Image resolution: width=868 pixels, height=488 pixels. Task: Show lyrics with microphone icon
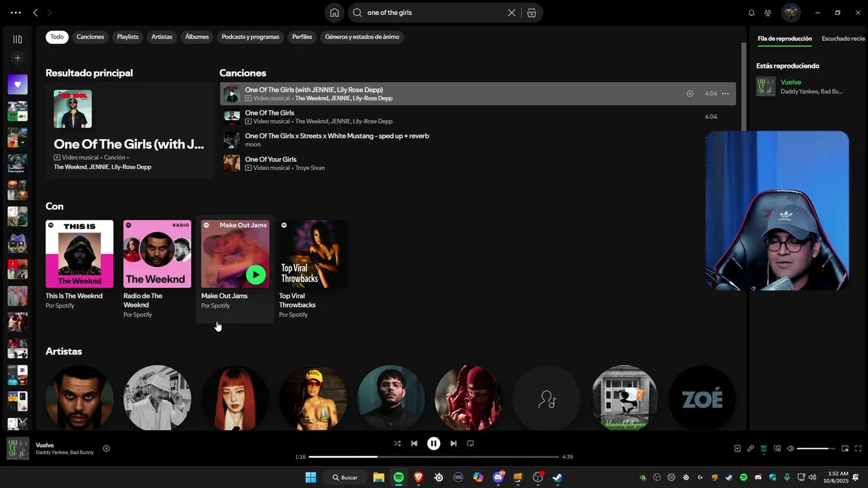click(751, 449)
